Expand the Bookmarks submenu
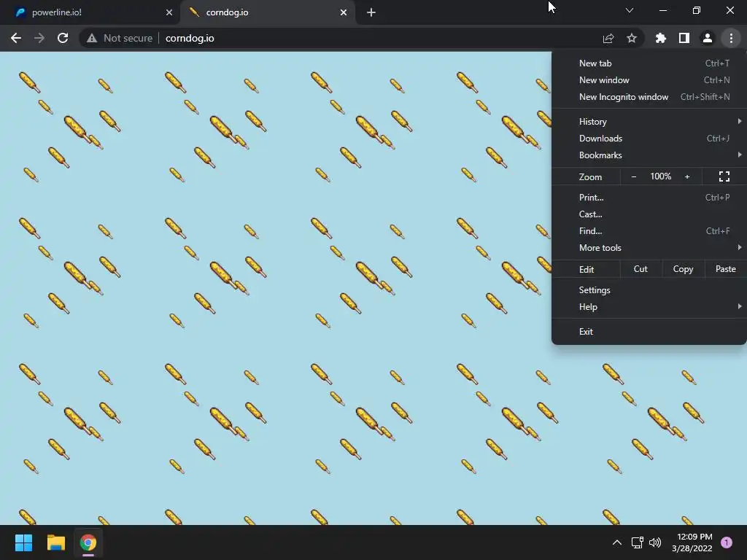Image resolution: width=747 pixels, height=560 pixels. click(649, 155)
